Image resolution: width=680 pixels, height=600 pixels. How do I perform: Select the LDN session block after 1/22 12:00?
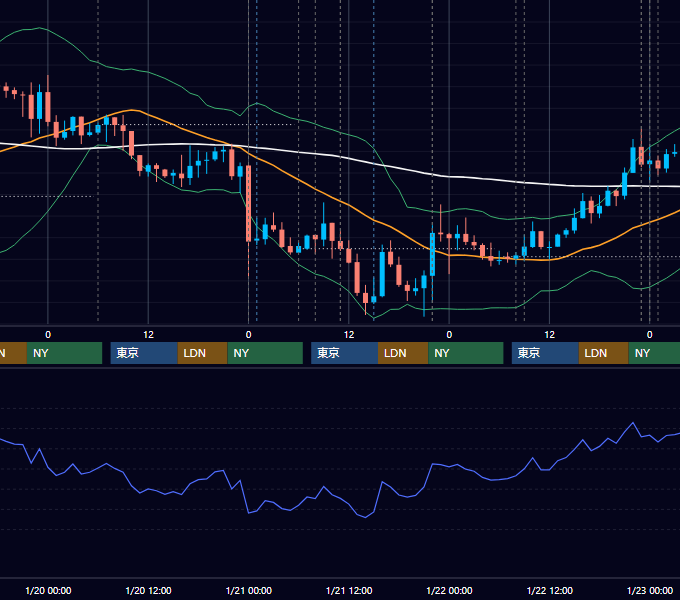(604, 353)
